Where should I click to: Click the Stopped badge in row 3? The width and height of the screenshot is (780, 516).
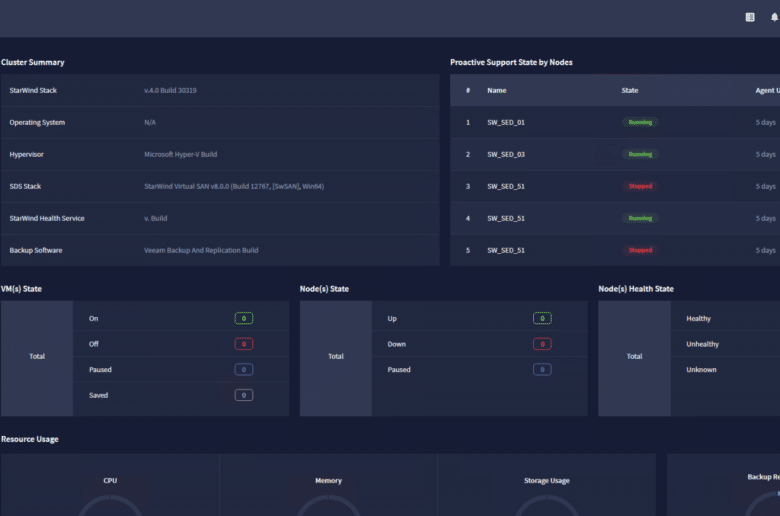coord(640,186)
